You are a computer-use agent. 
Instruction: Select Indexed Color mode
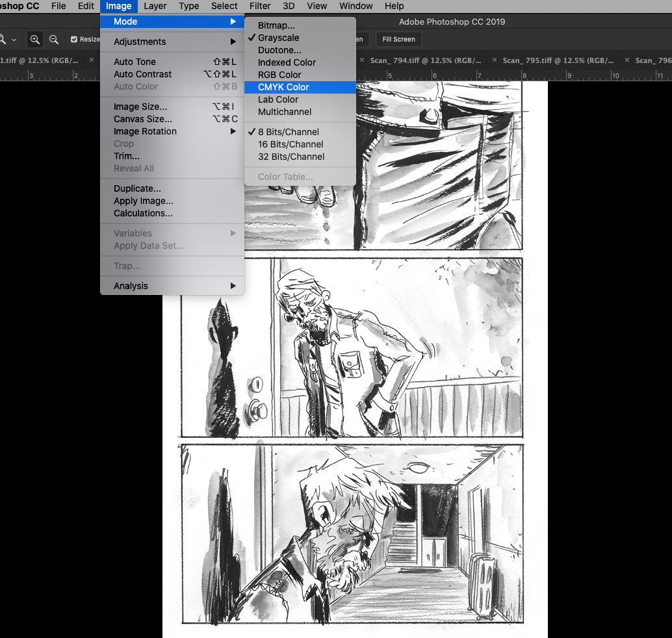(x=300, y=62)
